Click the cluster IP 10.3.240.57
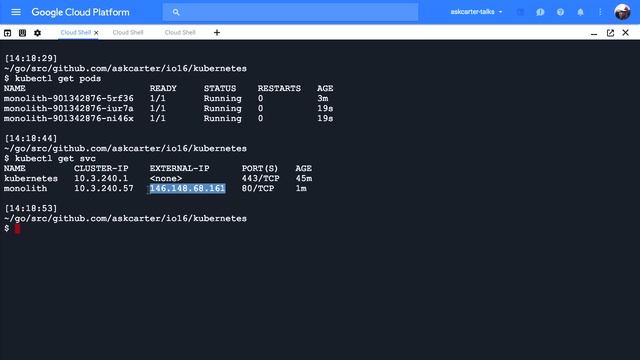640x360 pixels. click(104, 188)
